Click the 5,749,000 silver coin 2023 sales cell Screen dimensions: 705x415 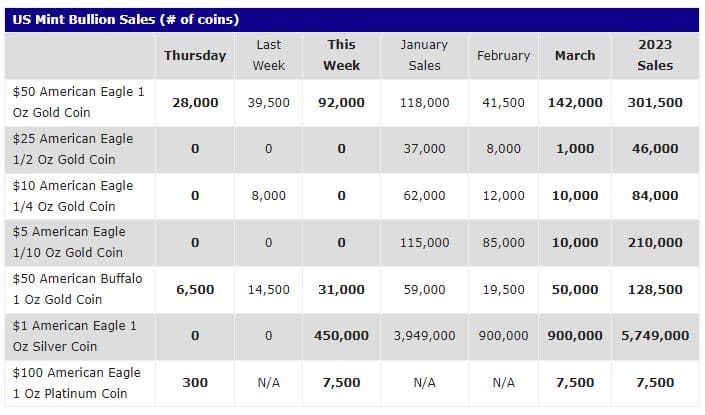click(655, 336)
